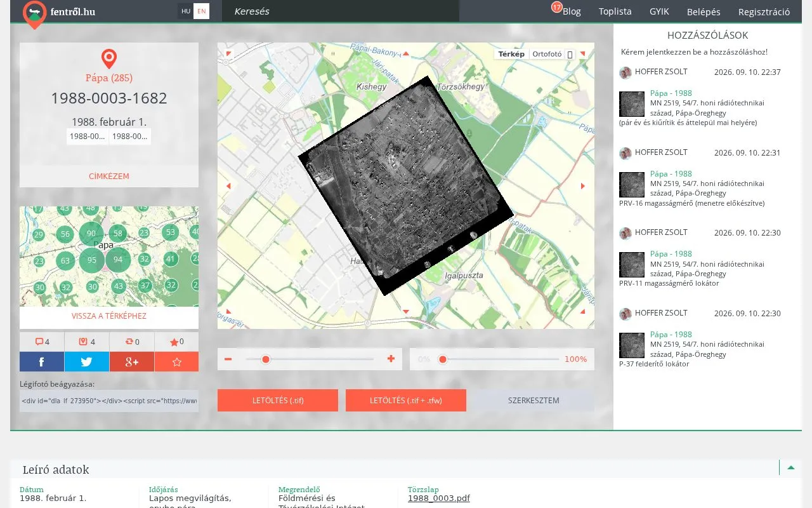The width and height of the screenshot is (812, 508).
Task: Click the opacity slider handle
Action: point(443,359)
